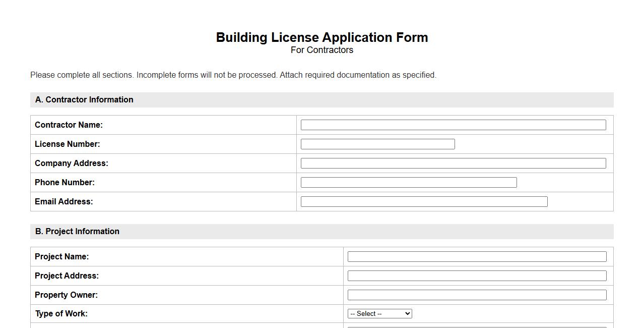Click the Email Address input field

pyautogui.click(x=423, y=201)
